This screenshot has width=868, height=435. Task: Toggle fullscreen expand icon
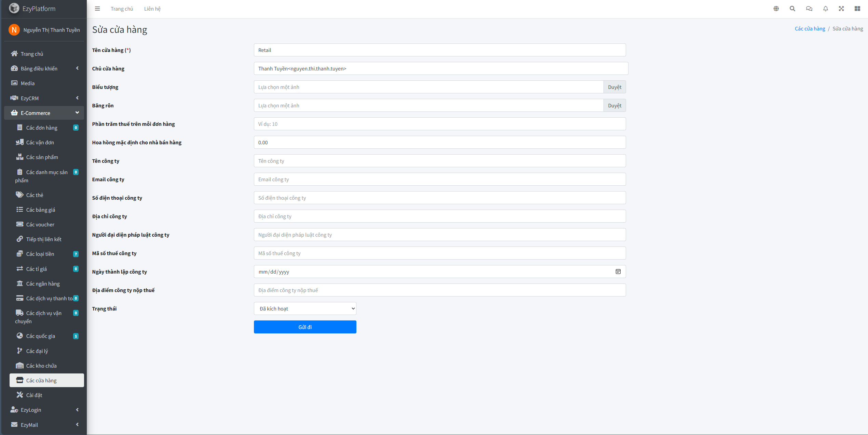pos(841,9)
